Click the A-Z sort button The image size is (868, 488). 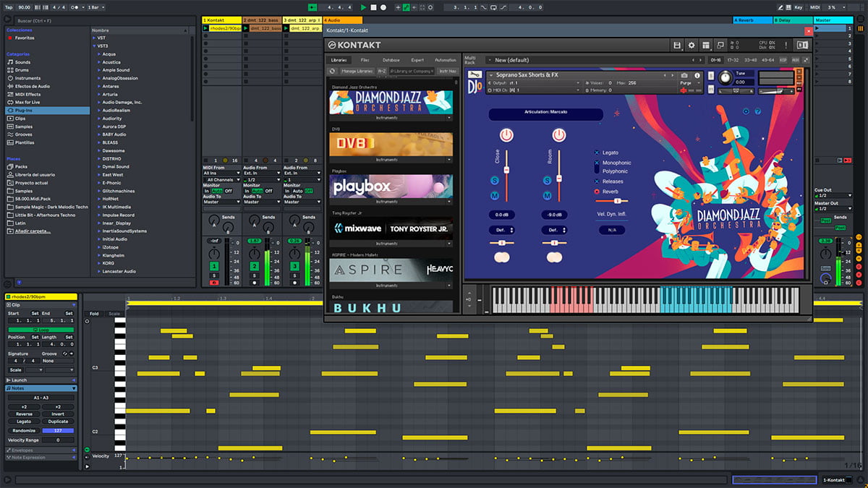pyautogui.click(x=382, y=71)
